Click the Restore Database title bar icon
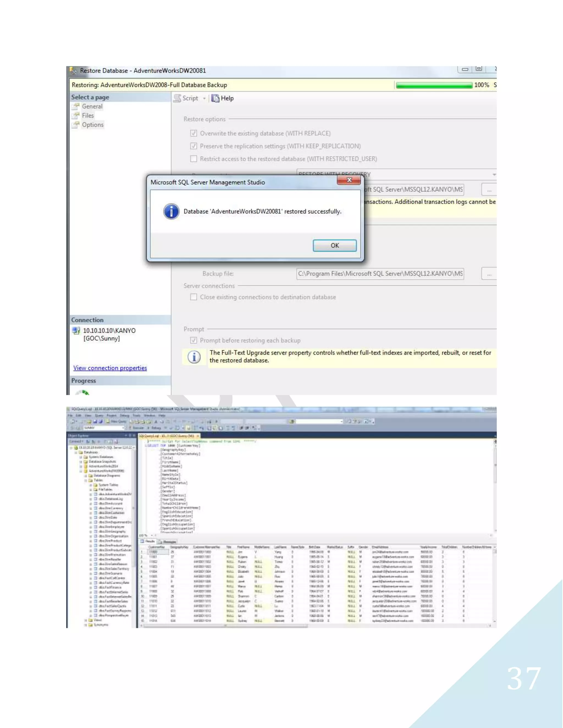The image size is (563, 728). [73, 71]
